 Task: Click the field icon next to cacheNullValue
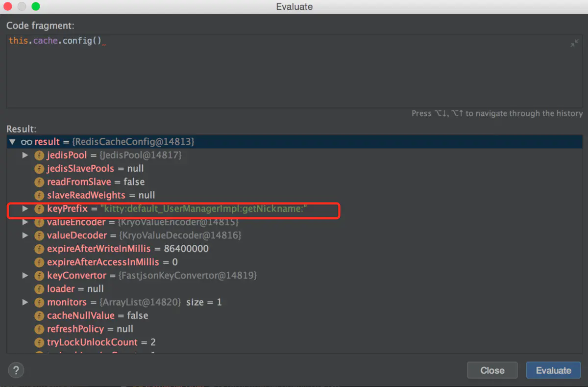pos(39,315)
